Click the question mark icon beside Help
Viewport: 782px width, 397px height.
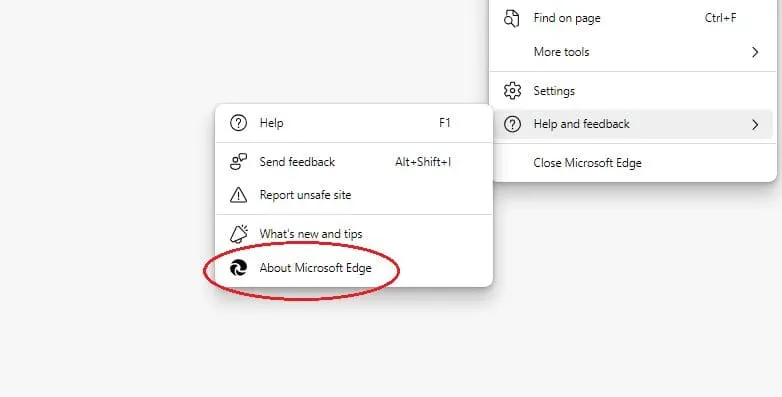238,123
